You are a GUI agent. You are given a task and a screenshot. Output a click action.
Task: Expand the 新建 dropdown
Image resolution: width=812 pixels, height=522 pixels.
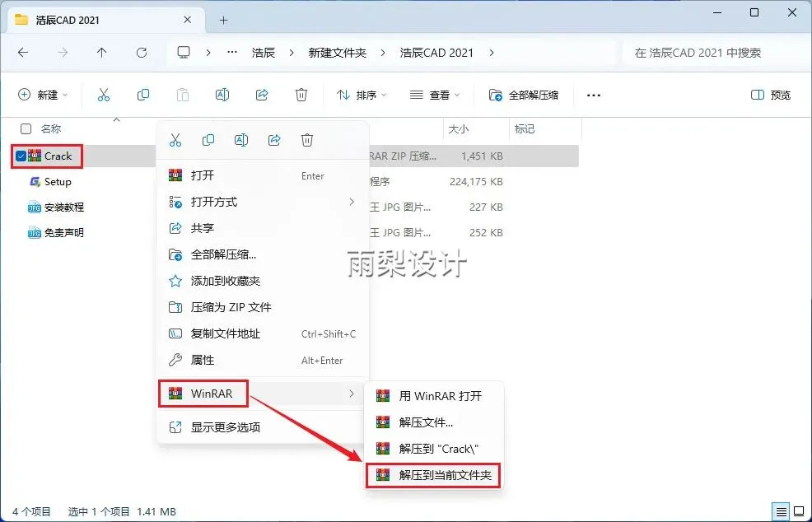[43, 95]
